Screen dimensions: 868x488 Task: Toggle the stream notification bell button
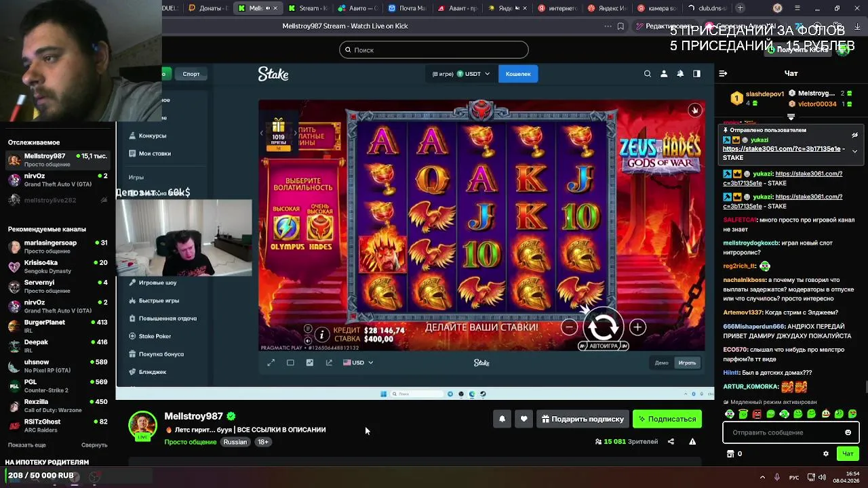[x=502, y=419]
